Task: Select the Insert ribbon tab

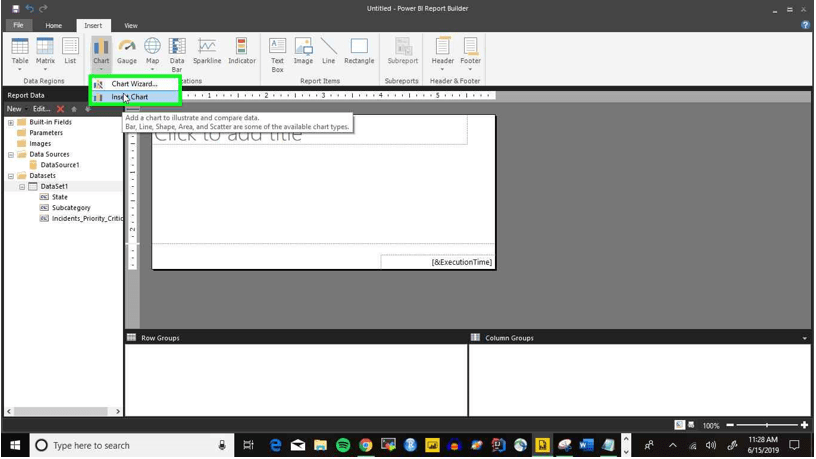Action: pyautogui.click(x=93, y=25)
